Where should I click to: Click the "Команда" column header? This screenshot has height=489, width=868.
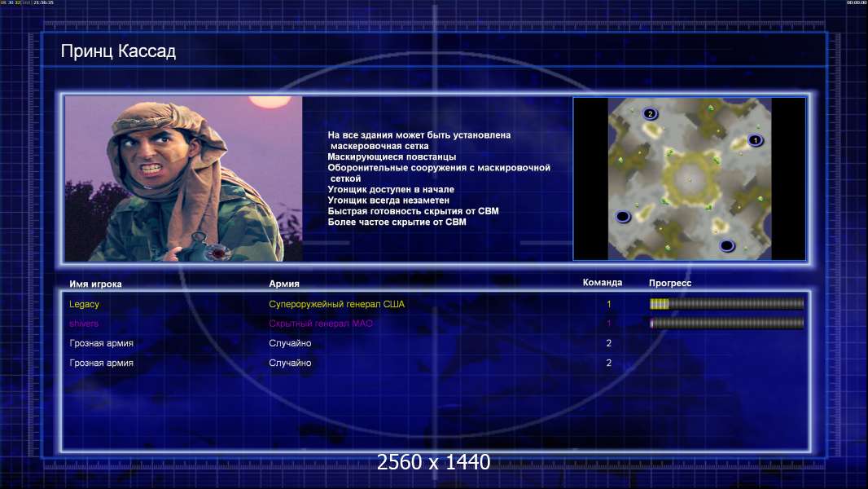(603, 283)
